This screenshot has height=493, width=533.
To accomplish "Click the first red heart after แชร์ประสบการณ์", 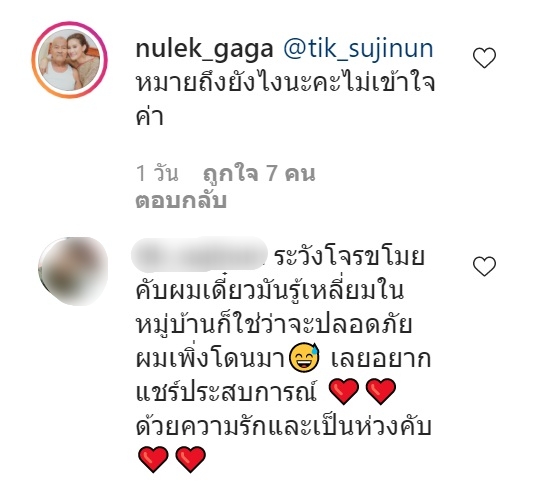I will pyautogui.click(x=344, y=391).
